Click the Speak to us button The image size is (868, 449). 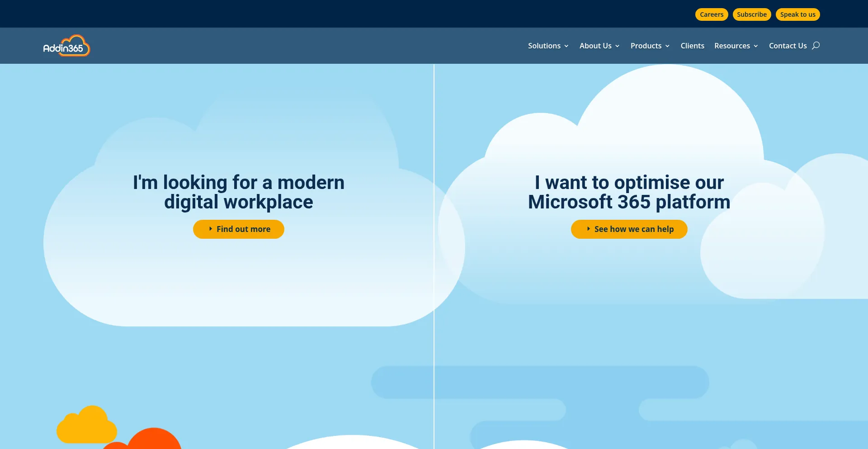(x=798, y=14)
